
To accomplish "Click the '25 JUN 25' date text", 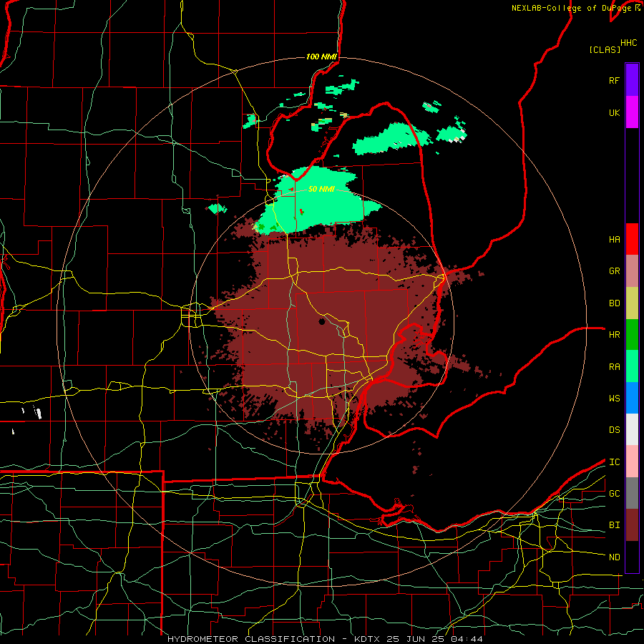I will (x=415, y=639).
